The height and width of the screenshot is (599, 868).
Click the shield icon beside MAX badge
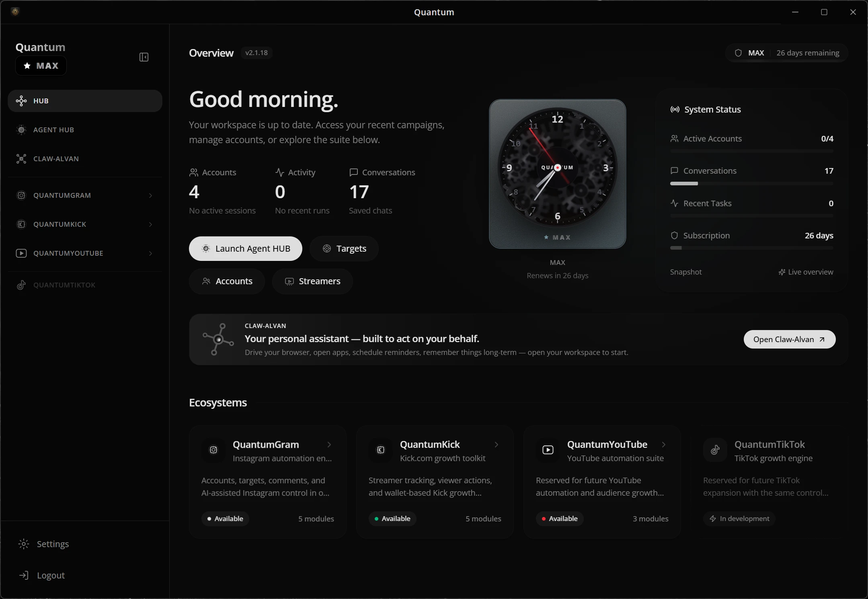(x=738, y=53)
